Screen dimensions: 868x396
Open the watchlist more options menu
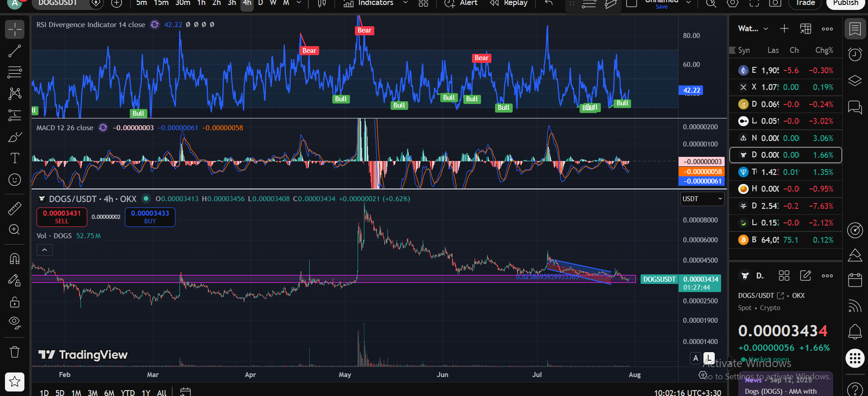(x=827, y=29)
